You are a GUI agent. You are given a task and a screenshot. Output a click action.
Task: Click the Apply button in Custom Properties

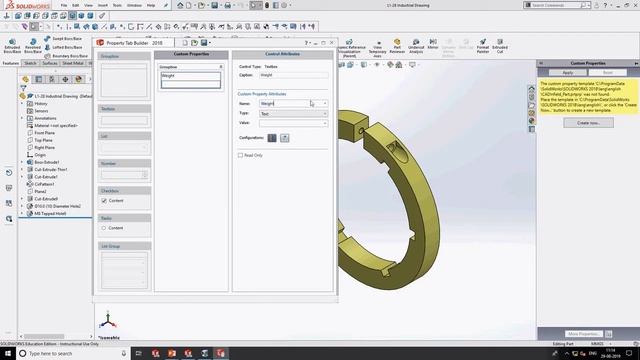pyautogui.click(x=568, y=72)
